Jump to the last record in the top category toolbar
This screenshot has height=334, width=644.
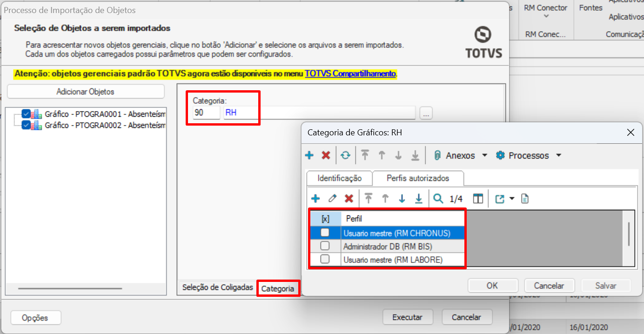tap(415, 155)
